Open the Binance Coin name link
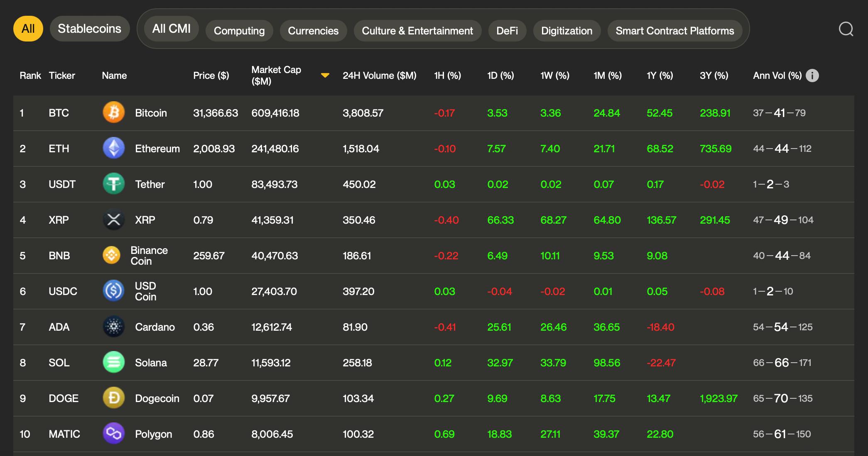This screenshot has width=868, height=456. [x=149, y=256]
